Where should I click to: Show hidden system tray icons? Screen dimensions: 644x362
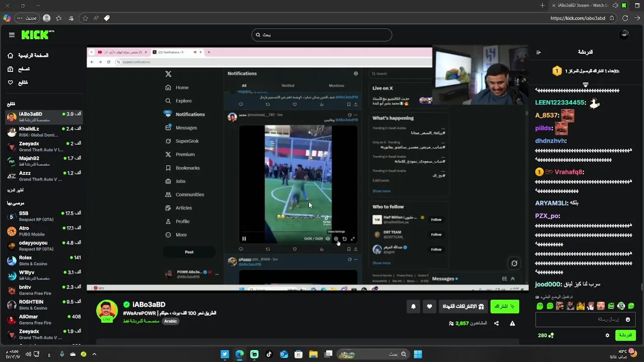pyautogui.click(x=94, y=354)
